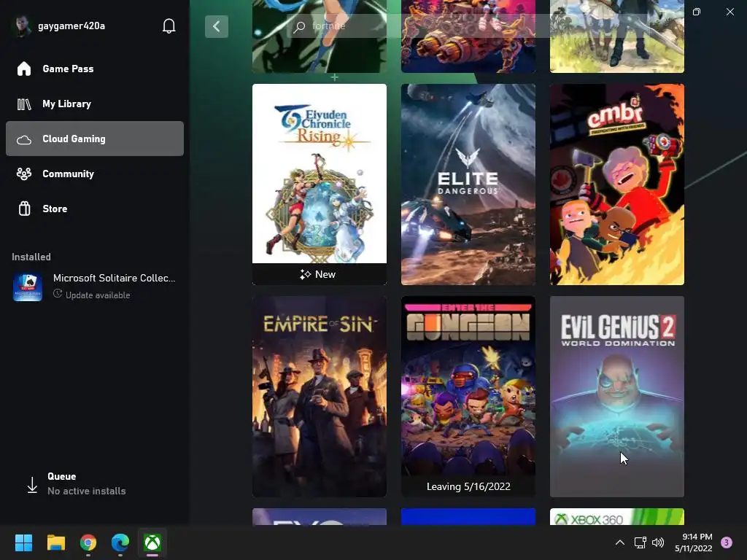Click the Cloud Gaming cloud icon
Screen dimensions: 747x560
coord(24,139)
